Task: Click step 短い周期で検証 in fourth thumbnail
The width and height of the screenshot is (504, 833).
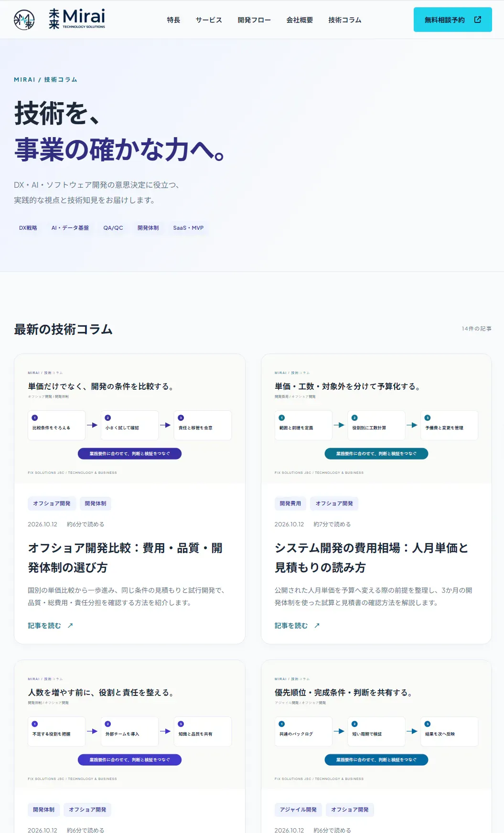Action: (376, 731)
